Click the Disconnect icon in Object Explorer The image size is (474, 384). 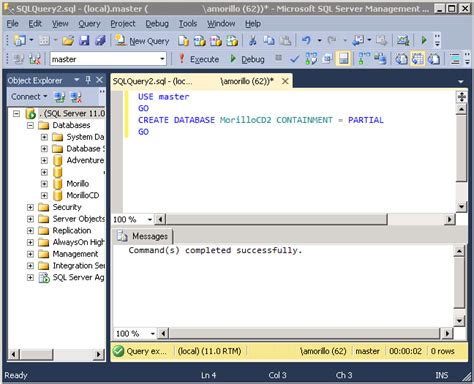76,97
